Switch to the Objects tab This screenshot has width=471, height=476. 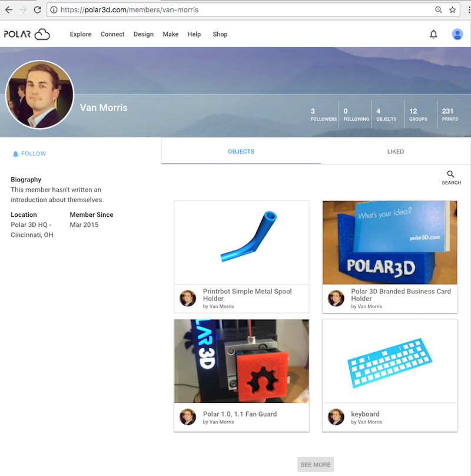point(241,151)
